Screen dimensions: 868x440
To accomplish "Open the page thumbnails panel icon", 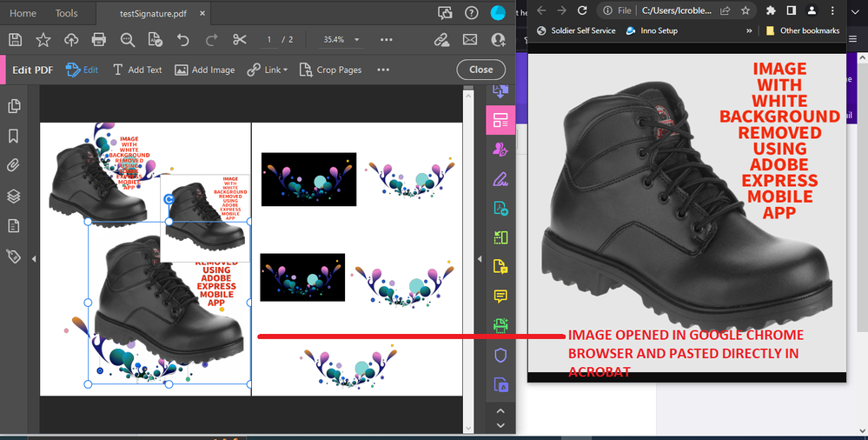I will coord(14,106).
